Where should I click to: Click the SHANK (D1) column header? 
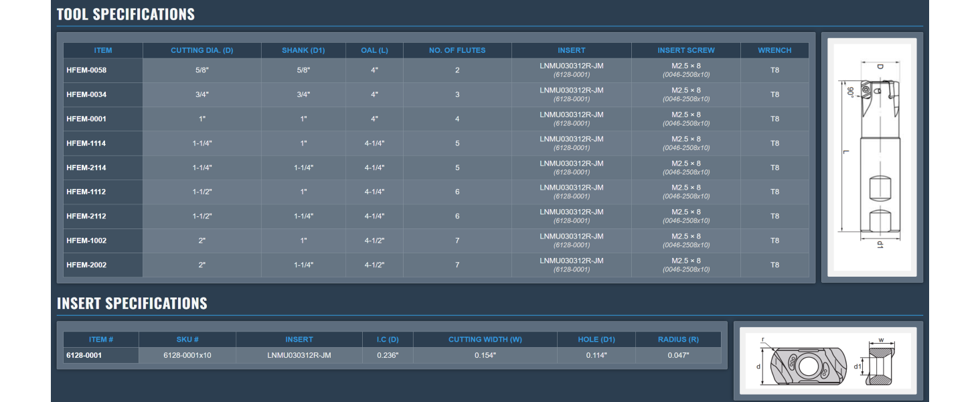pos(303,50)
